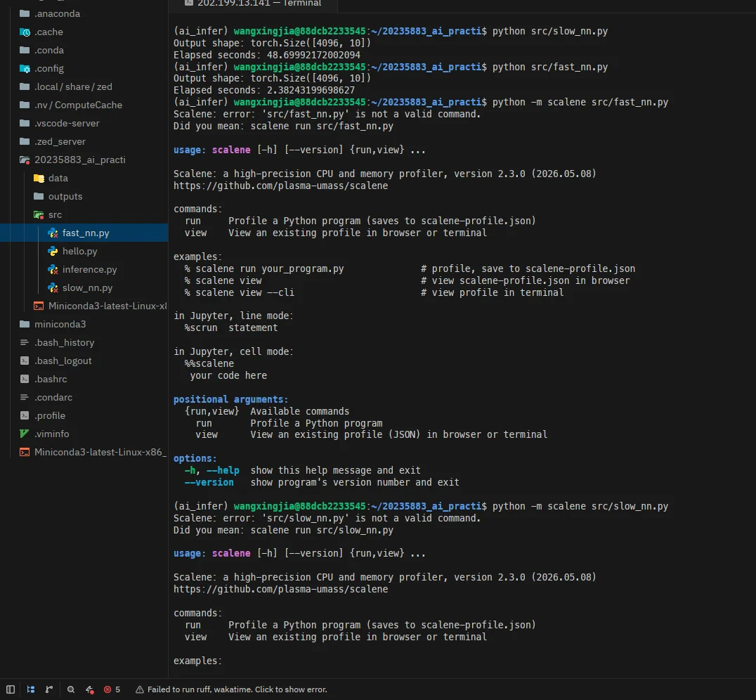Open root-level Miniconda3-latest-Linux-x86_ installer file
This screenshot has width=756, height=700.
tap(84, 452)
